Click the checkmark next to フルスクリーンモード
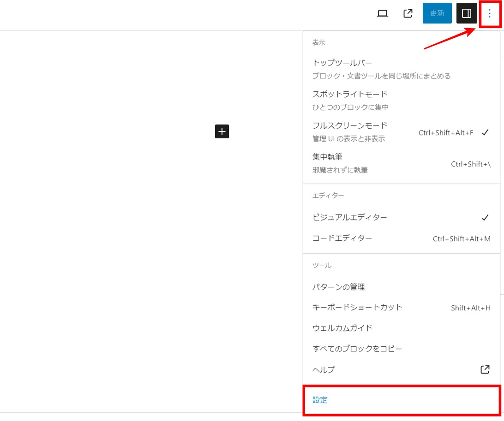This screenshot has height=421, width=504. [x=485, y=132]
